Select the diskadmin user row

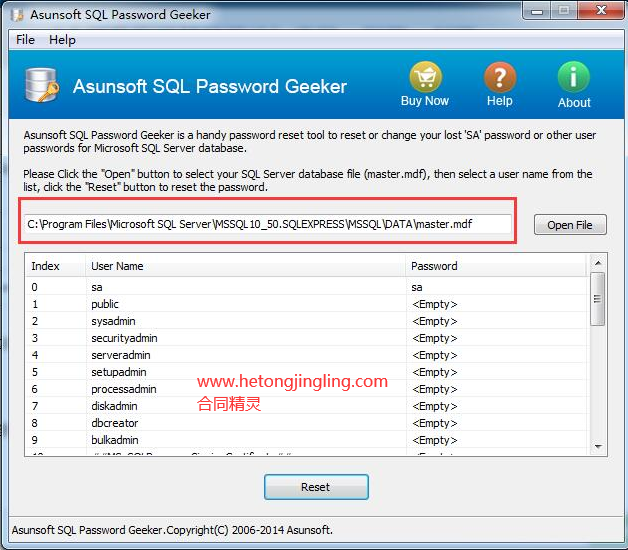pyautogui.click(x=306, y=406)
